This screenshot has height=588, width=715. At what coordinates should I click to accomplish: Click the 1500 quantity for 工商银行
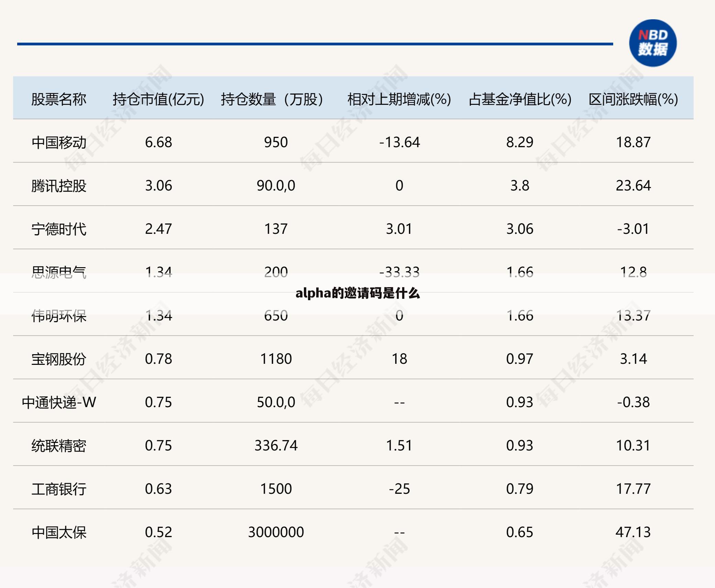click(x=276, y=489)
